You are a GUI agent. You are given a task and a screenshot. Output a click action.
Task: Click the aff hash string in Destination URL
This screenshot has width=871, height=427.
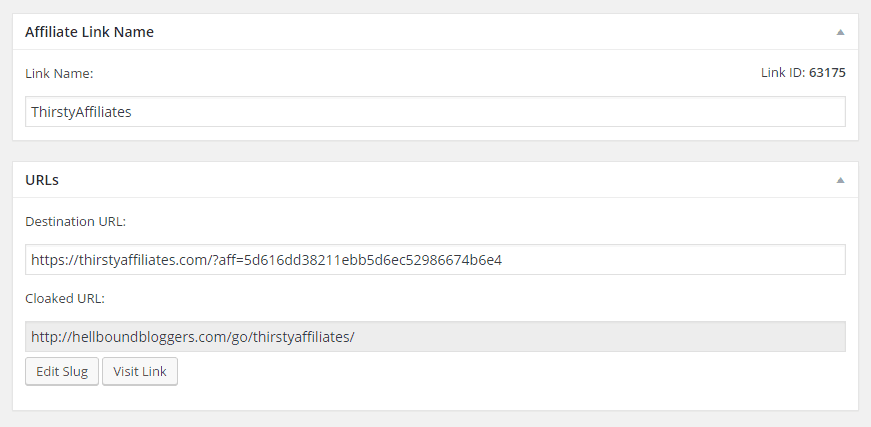(373, 259)
